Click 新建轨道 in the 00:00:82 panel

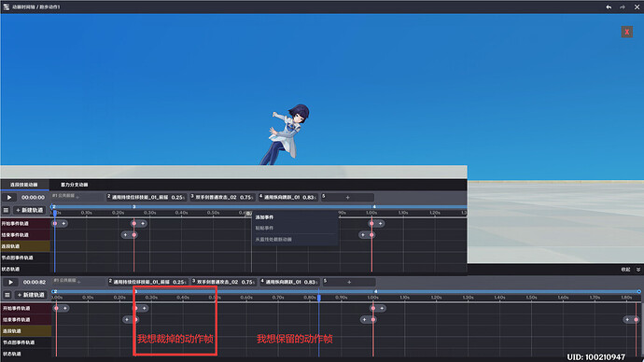tap(31, 295)
